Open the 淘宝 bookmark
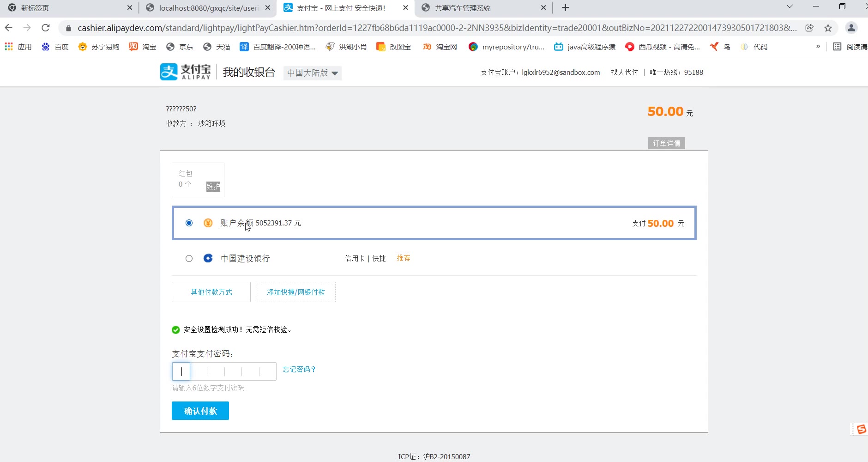The height and width of the screenshot is (462, 868). (143, 47)
